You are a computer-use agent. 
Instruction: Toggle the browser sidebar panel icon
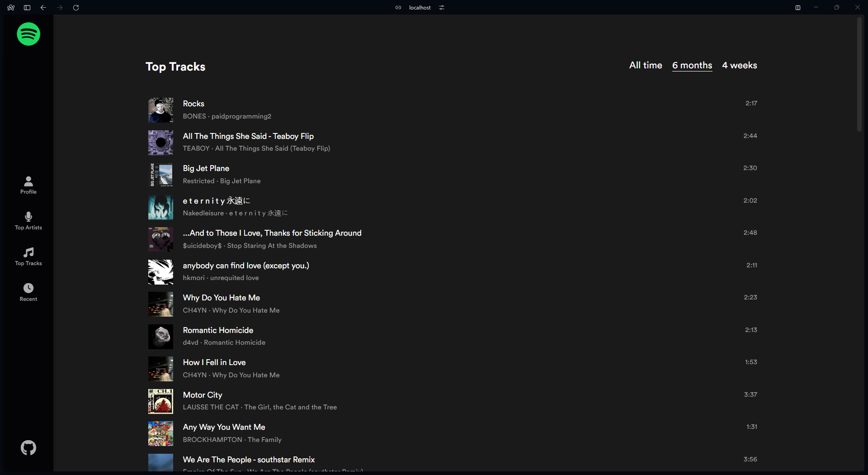(27, 8)
